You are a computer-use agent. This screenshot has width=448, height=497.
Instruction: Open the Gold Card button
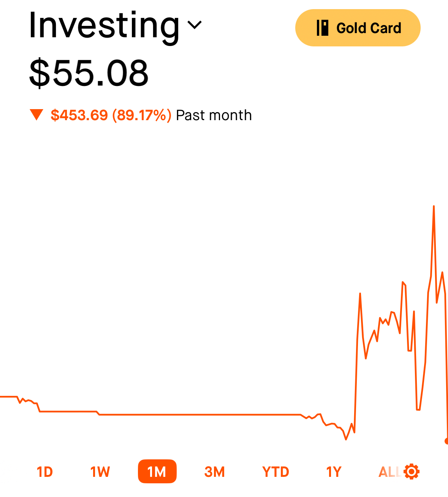coord(358,28)
